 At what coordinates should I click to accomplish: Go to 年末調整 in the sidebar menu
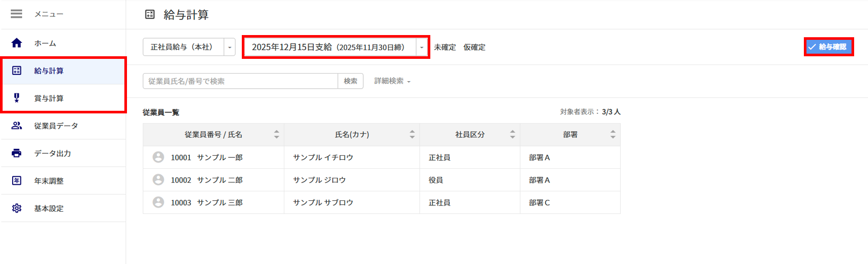(49, 180)
